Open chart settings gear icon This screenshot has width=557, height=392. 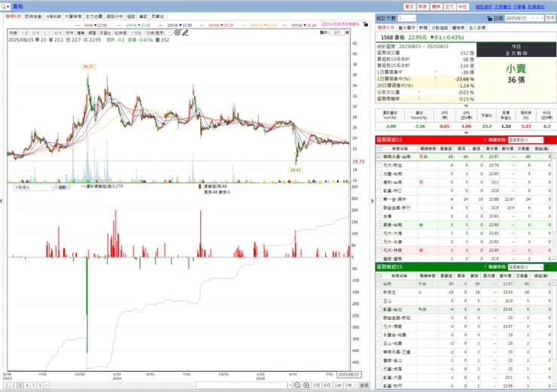click(177, 32)
